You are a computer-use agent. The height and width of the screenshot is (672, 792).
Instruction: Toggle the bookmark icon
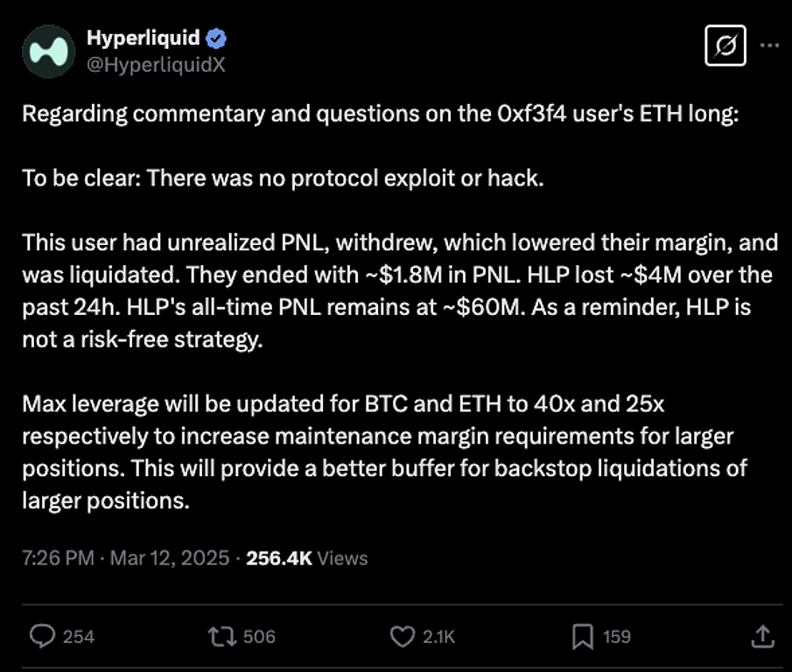coord(582,636)
